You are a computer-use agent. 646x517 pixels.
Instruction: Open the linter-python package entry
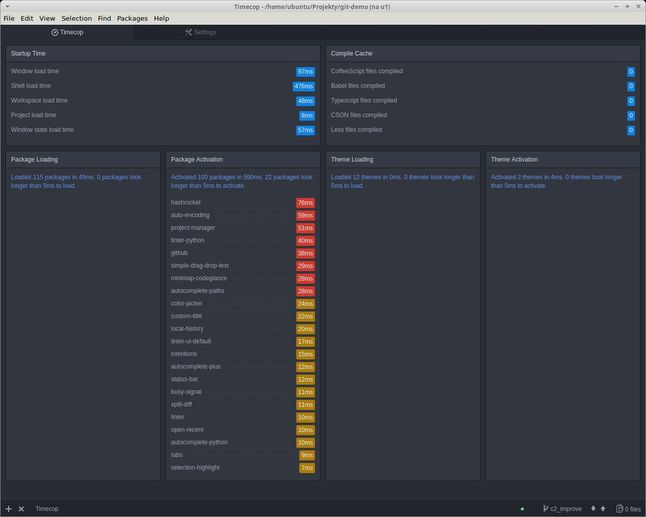187,241
